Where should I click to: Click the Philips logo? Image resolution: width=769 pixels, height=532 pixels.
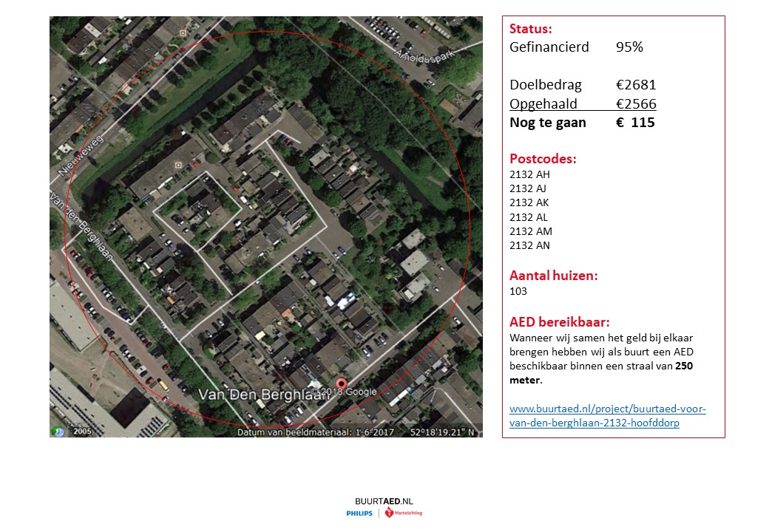[x=360, y=513]
